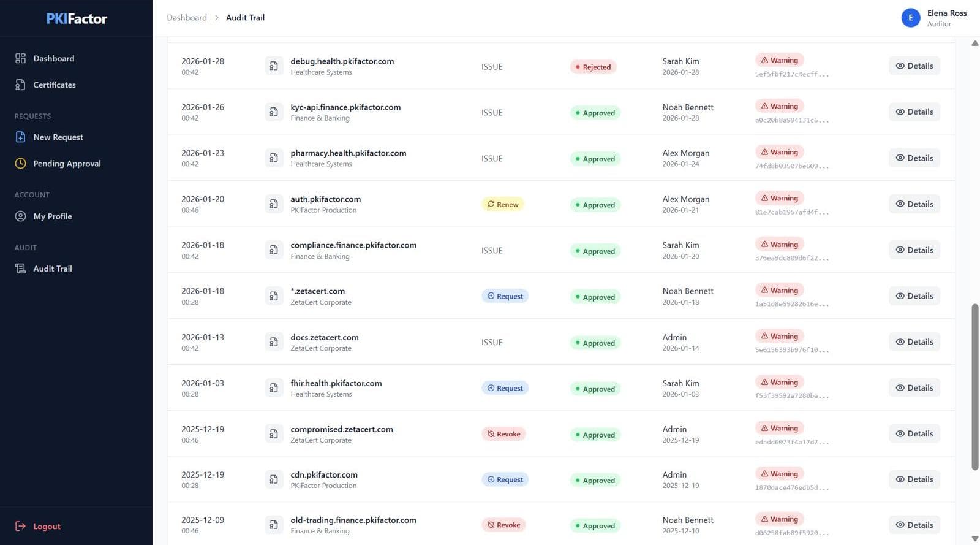Click the Renew badge on auth.pkifactor.com
This screenshot has height=545, width=980.
point(502,204)
